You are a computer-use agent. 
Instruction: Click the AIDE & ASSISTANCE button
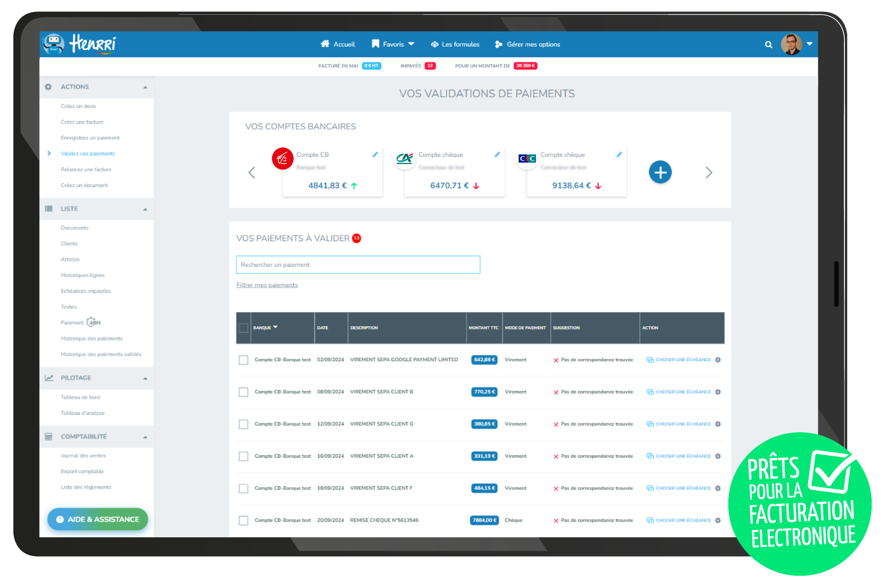click(x=98, y=519)
